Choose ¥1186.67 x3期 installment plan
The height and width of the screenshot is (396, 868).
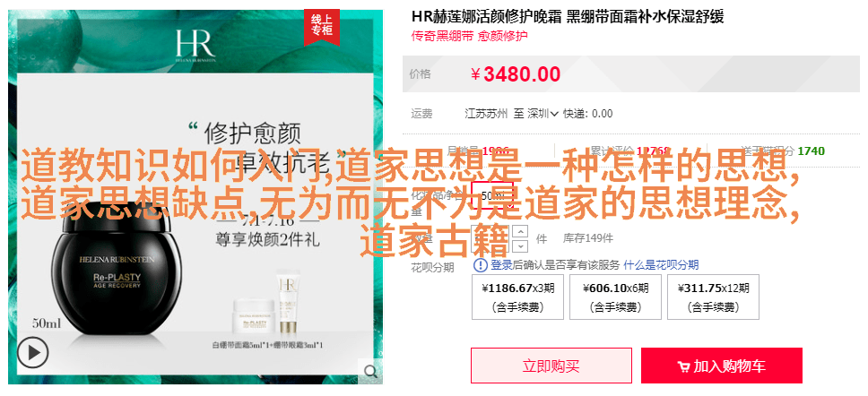tap(517, 297)
